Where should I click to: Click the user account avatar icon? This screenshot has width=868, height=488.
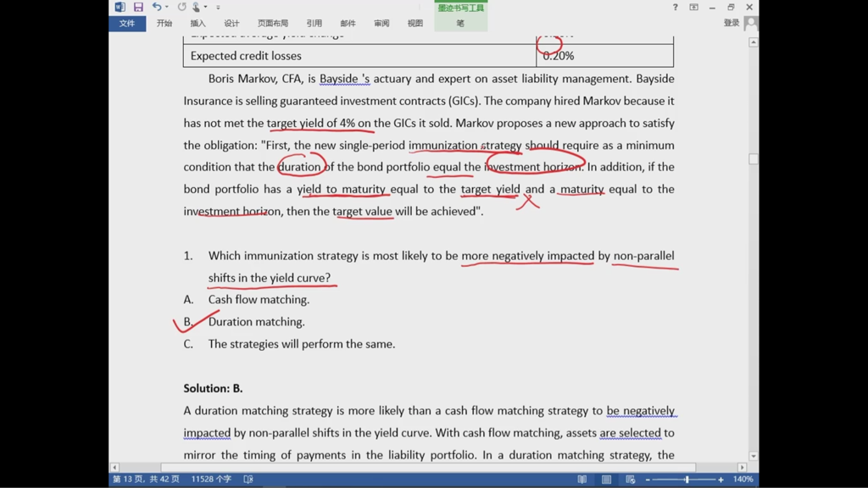coord(751,23)
